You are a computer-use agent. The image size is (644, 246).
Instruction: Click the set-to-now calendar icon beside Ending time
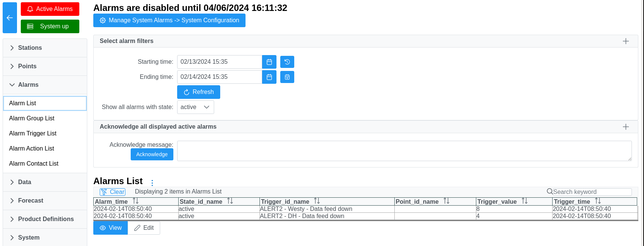(287, 77)
